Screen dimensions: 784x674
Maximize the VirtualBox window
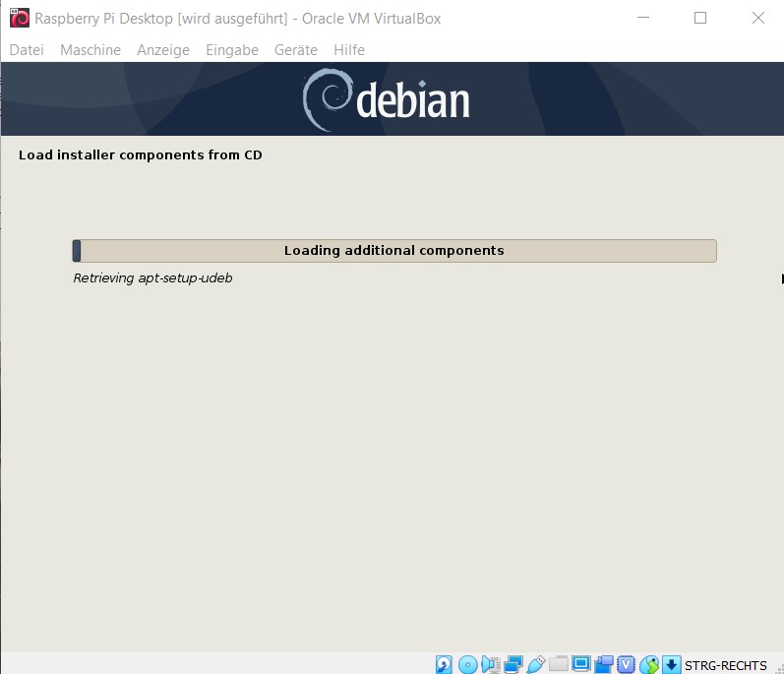[700, 18]
